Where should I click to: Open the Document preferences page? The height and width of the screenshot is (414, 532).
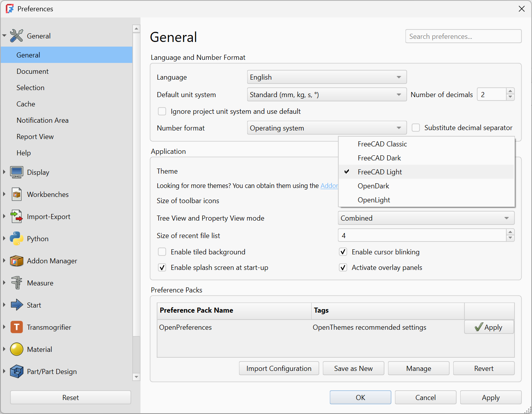(x=66, y=71)
